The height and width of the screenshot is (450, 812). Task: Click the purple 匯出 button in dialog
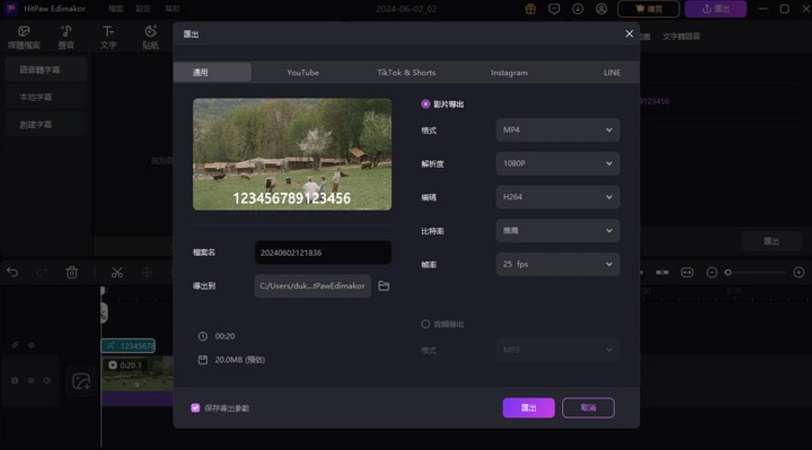(528, 408)
